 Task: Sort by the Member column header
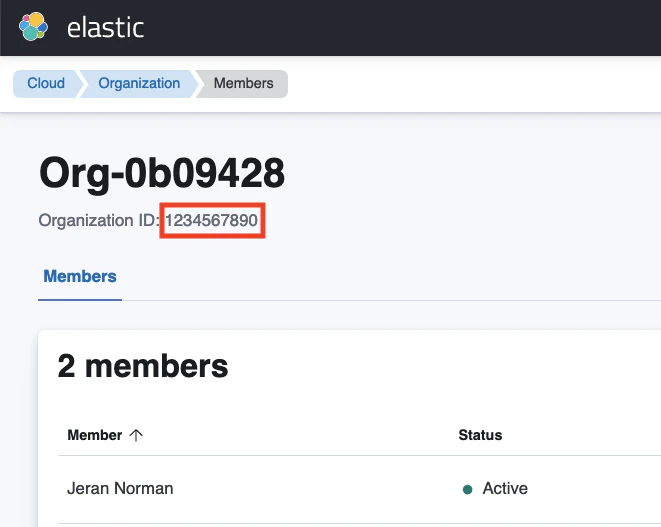[94, 435]
